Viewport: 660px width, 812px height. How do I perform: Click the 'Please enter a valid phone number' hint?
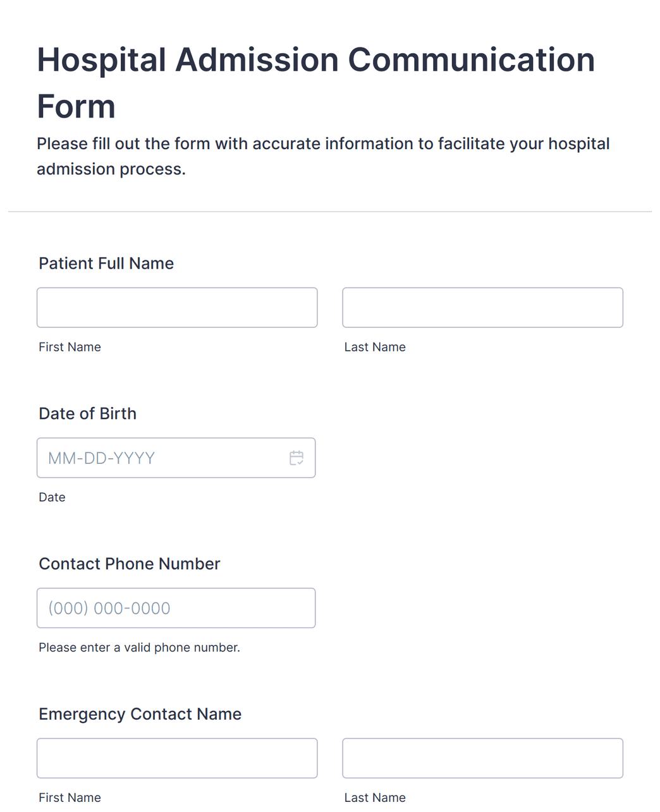(140, 648)
